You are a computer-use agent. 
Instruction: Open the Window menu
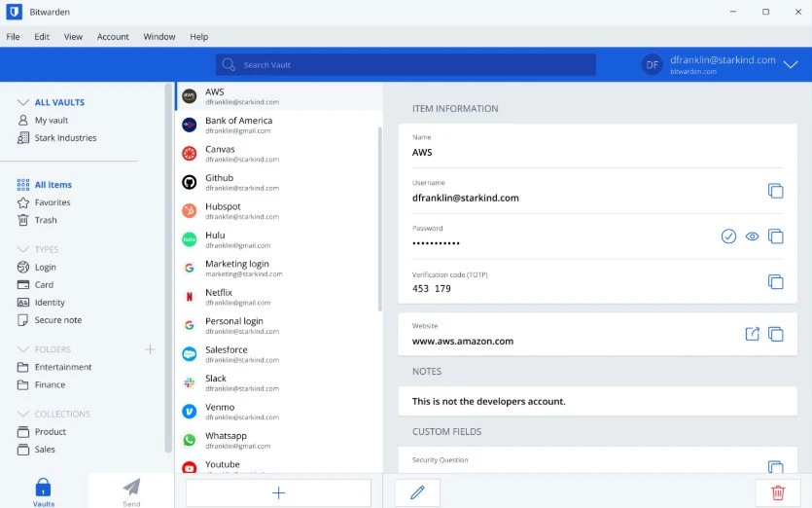(x=159, y=37)
